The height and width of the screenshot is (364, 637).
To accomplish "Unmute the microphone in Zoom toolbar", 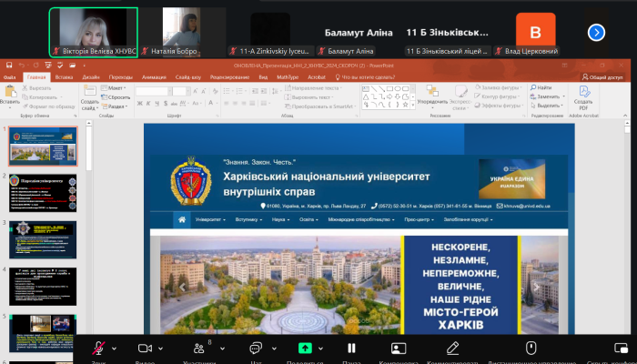I will [x=97, y=348].
